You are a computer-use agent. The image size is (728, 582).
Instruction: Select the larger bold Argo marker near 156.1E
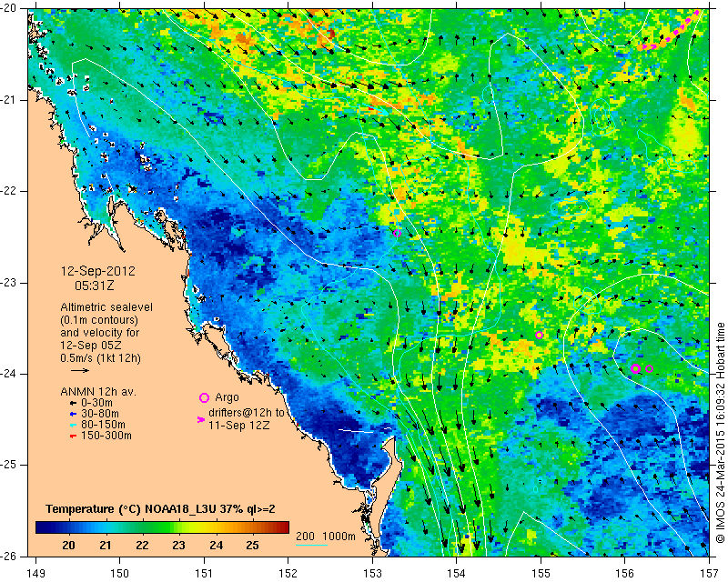pos(636,368)
